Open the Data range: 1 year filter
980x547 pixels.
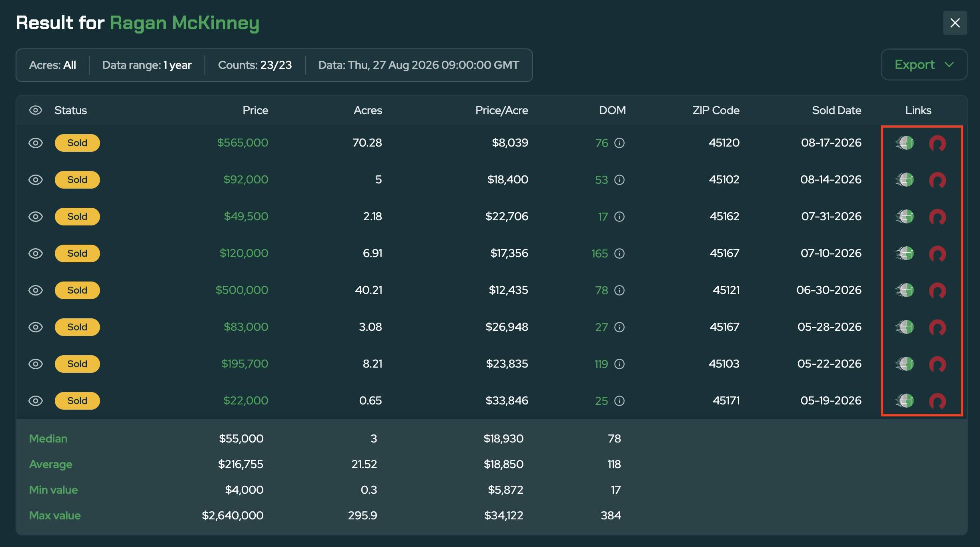147,65
